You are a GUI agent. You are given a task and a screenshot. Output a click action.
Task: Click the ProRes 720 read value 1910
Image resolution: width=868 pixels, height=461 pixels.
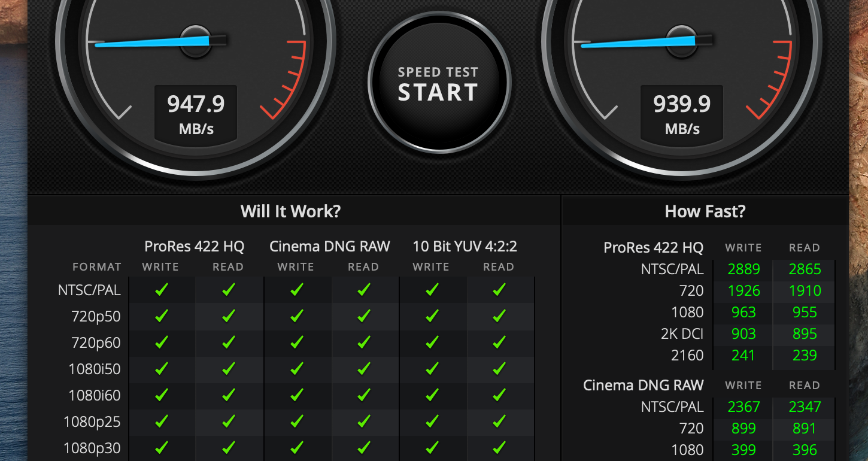point(805,291)
